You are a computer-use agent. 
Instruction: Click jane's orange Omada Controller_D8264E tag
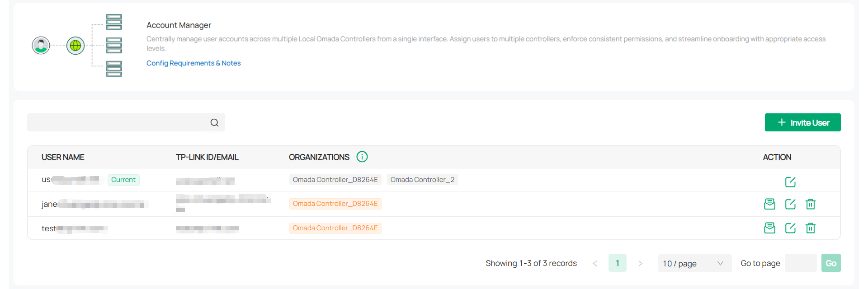click(335, 204)
